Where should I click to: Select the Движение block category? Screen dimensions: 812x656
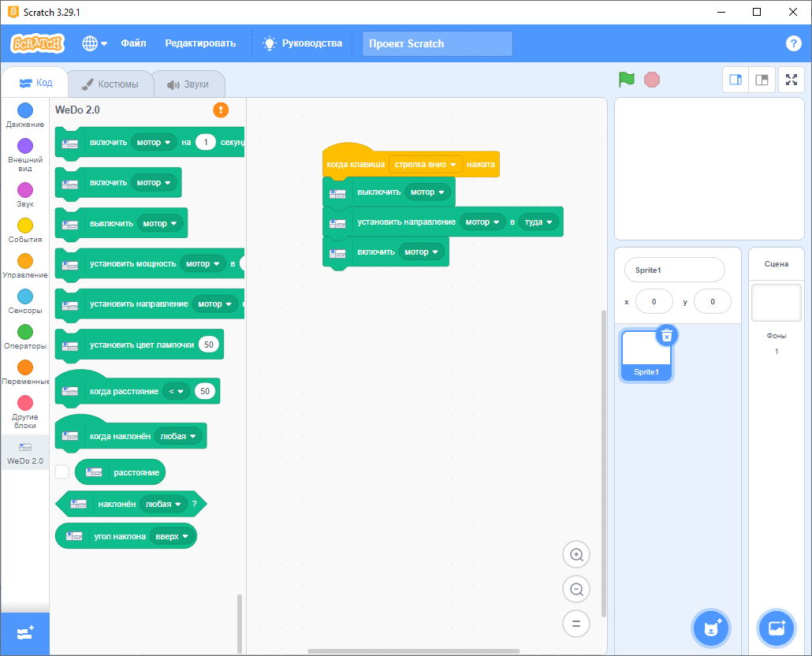[x=25, y=115]
